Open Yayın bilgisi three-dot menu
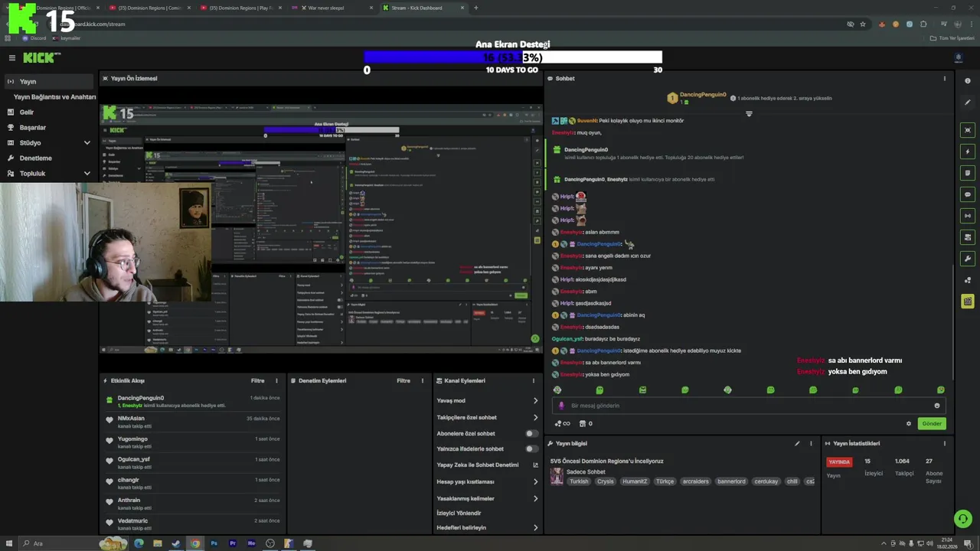The height and width of the screenshot is (551, 980). click(x=811, y=443)
